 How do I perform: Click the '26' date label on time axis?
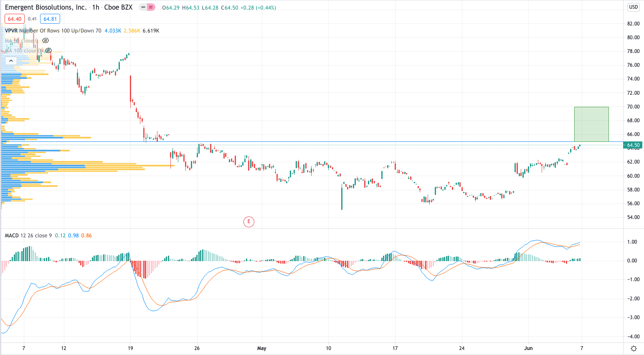[197, 348]
